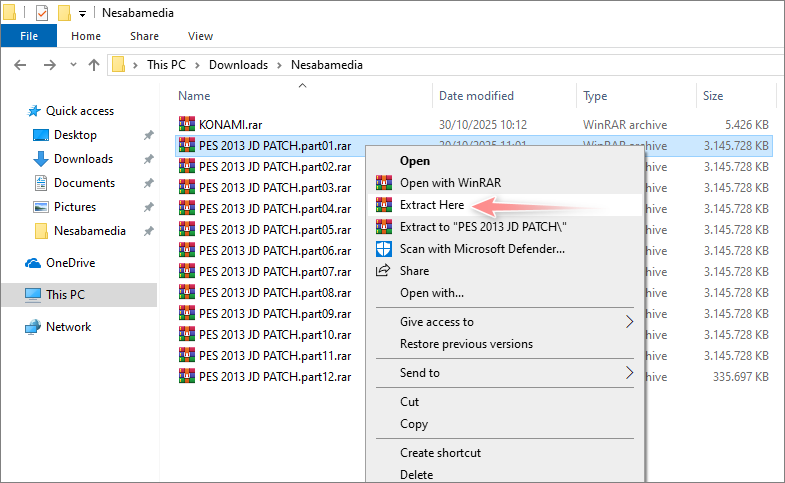This screenshot has width=785, height=483.
Task: Click the Microsoft Defender shield icon
Action: click(x=384, y=249)
